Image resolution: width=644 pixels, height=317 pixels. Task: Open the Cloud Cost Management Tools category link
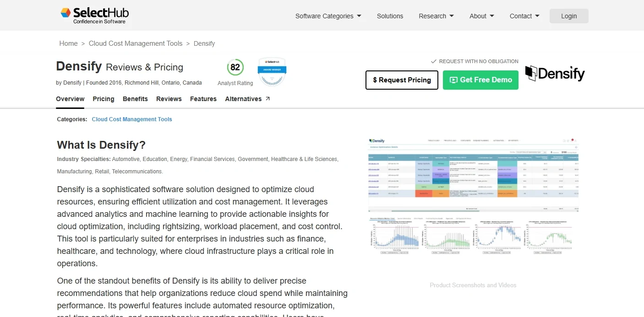pyautogui.click(x=132, y=119)
